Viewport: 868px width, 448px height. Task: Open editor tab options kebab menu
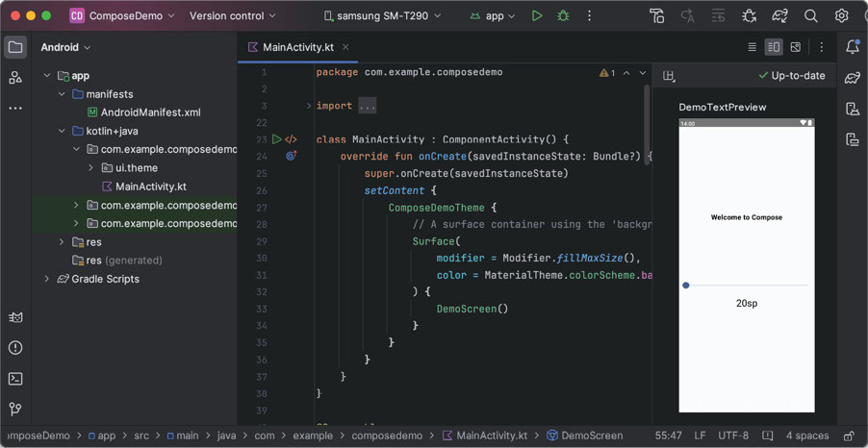(822, 47)
